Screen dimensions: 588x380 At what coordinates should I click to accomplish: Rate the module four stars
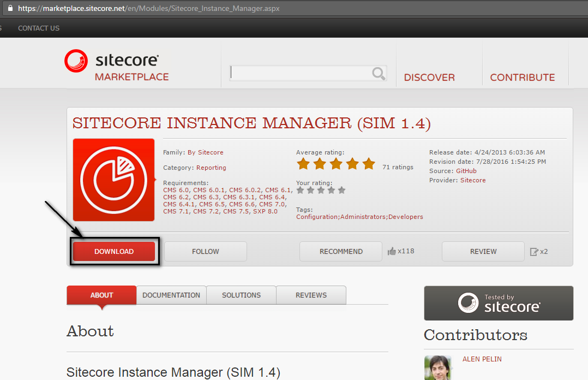(331, 190)
